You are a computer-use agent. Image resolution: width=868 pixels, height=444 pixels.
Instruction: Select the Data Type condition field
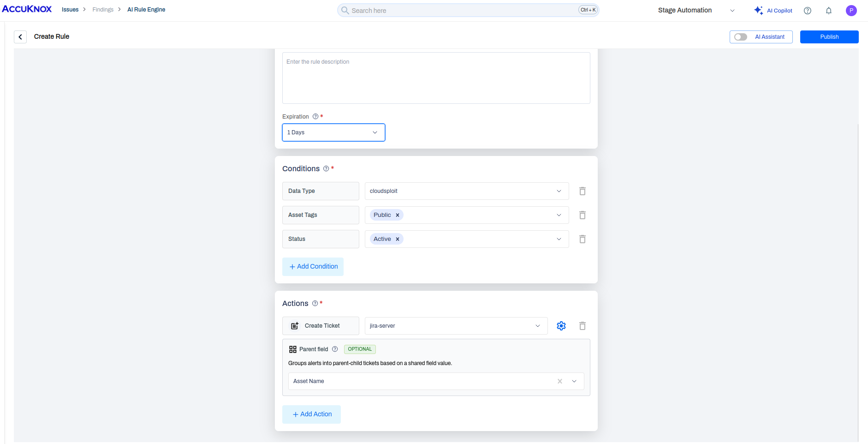(x=321, y=191)
